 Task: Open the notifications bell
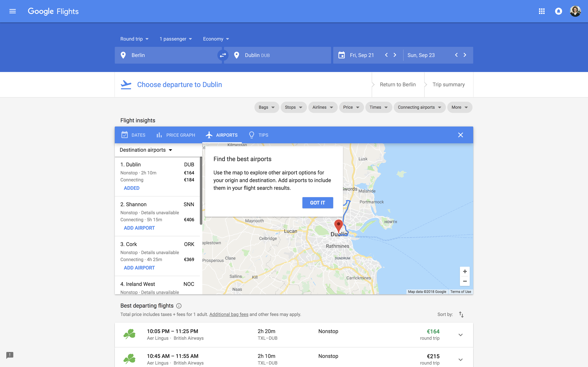point(558,11)
